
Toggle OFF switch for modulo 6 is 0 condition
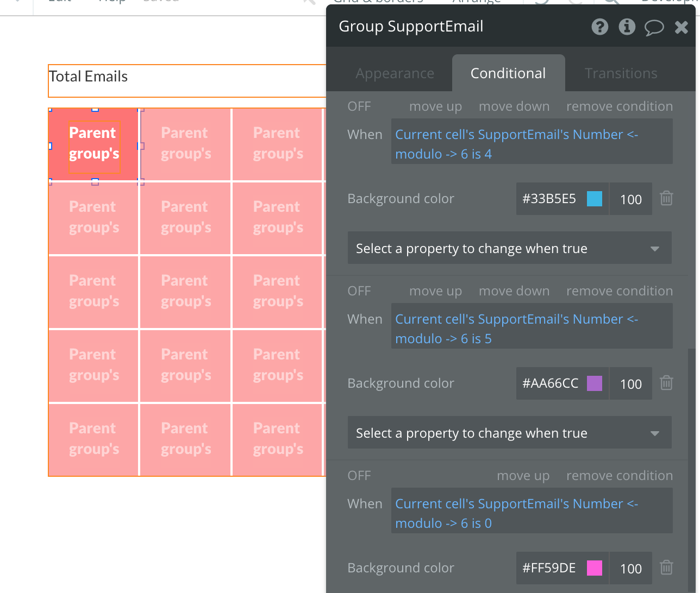[x=359, y=476]
